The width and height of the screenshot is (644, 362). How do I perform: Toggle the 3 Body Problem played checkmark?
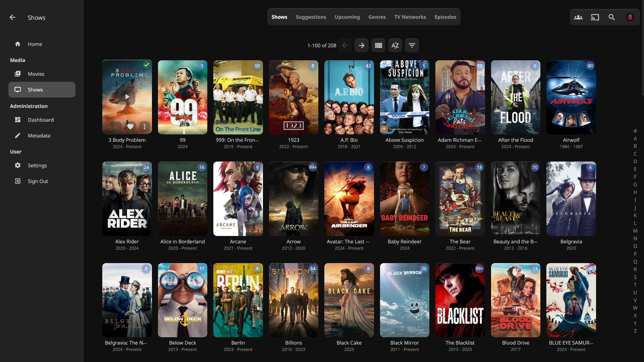pyautogui.click(x=116, y=127)
